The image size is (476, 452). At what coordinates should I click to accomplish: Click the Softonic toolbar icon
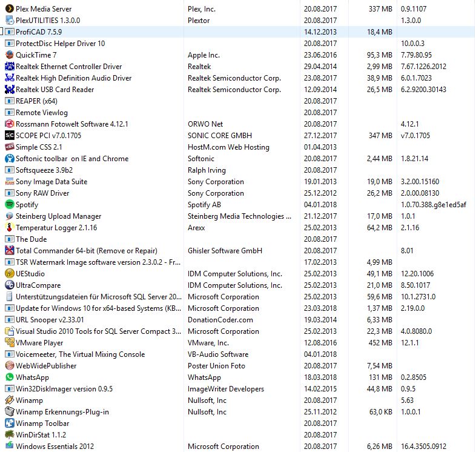[10, 159]
